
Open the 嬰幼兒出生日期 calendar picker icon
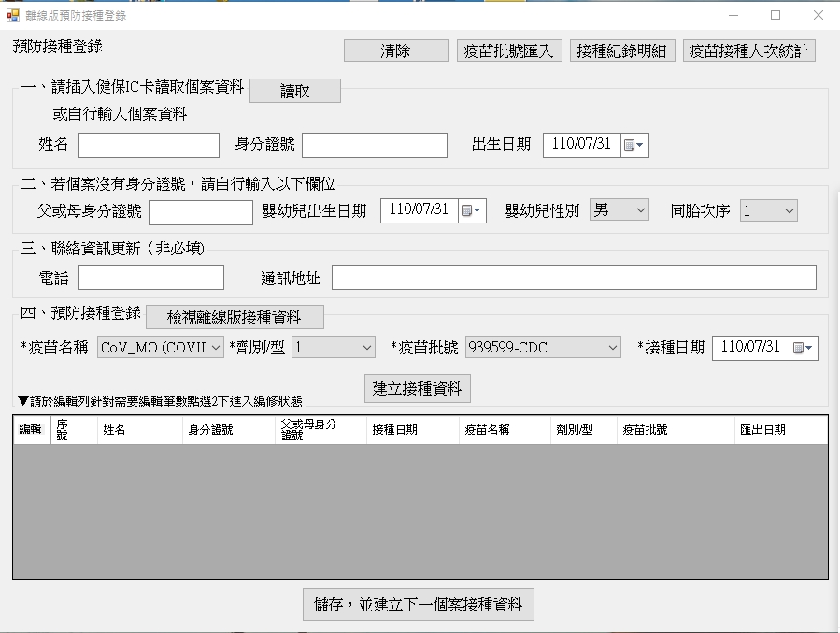click(x=472, y=210)
